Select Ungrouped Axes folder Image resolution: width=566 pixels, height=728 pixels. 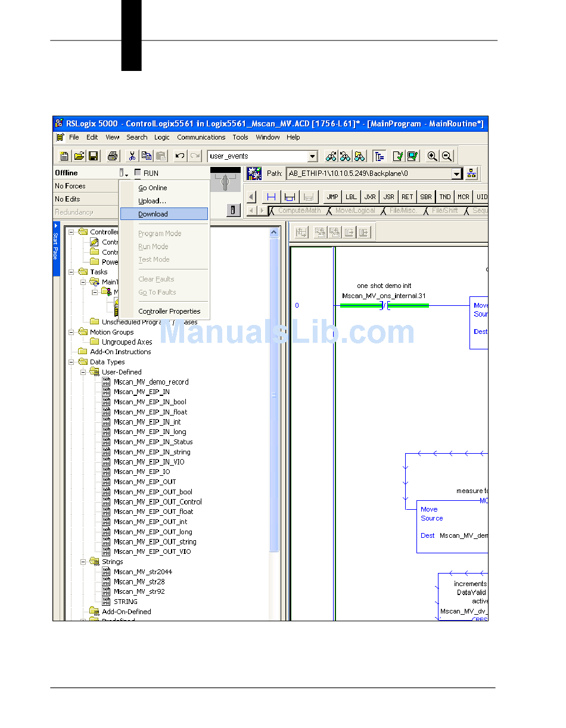pyautogui.click(x=126, y=342)
